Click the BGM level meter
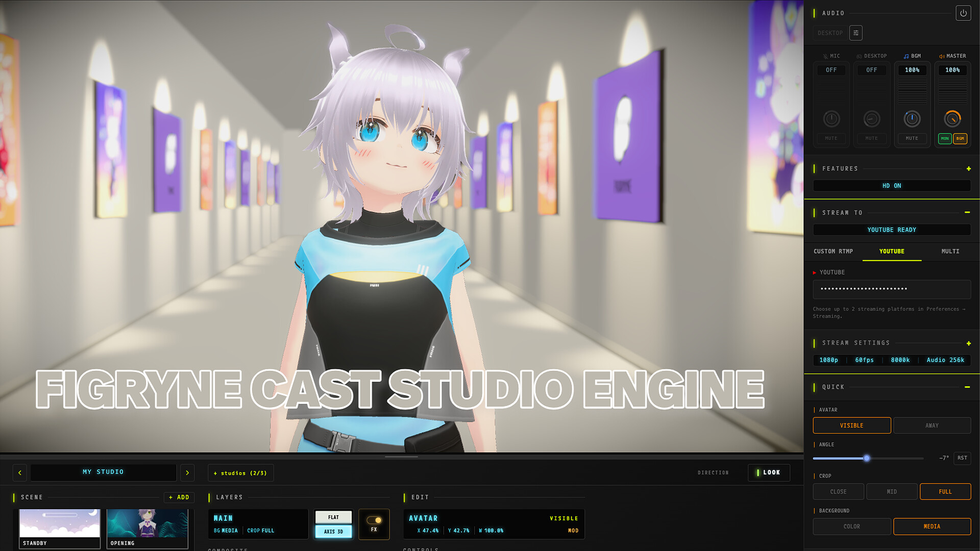 pos(912,90)
